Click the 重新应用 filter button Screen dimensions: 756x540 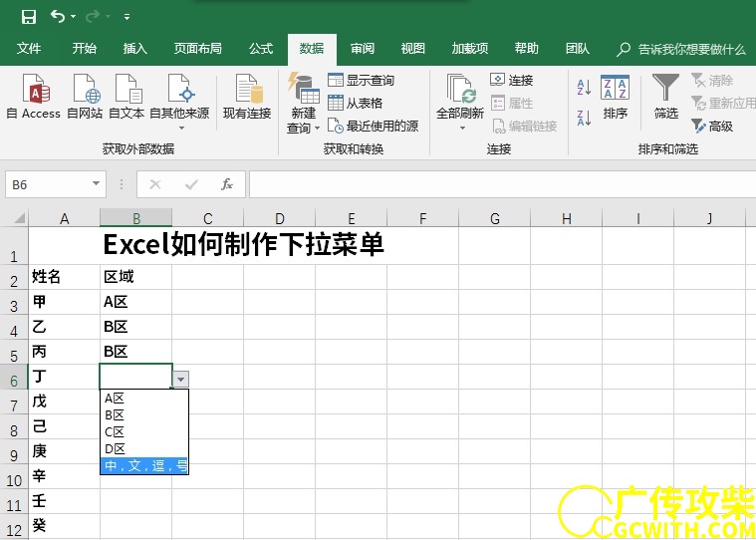tap(723, 103)
